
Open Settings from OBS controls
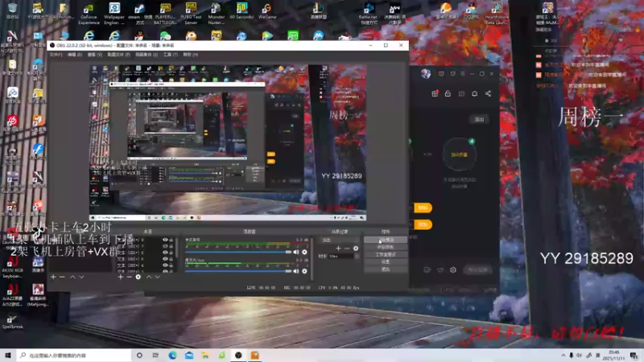click(x=386, y=262)
